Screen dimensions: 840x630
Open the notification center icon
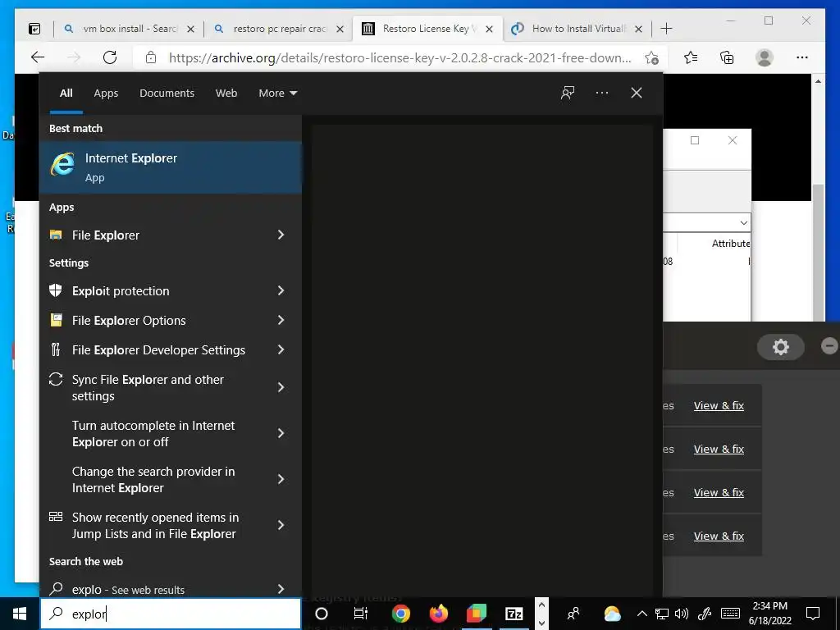tap(813, 614)
